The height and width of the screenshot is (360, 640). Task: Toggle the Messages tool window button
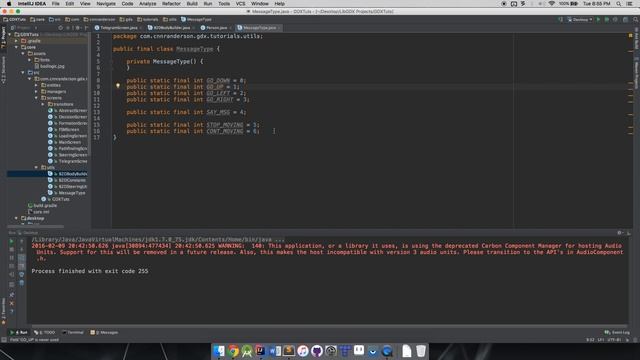click(x=104, y=333)
